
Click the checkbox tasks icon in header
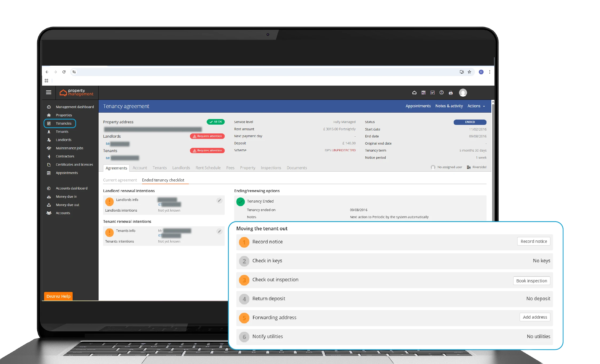tap(433, 93)
